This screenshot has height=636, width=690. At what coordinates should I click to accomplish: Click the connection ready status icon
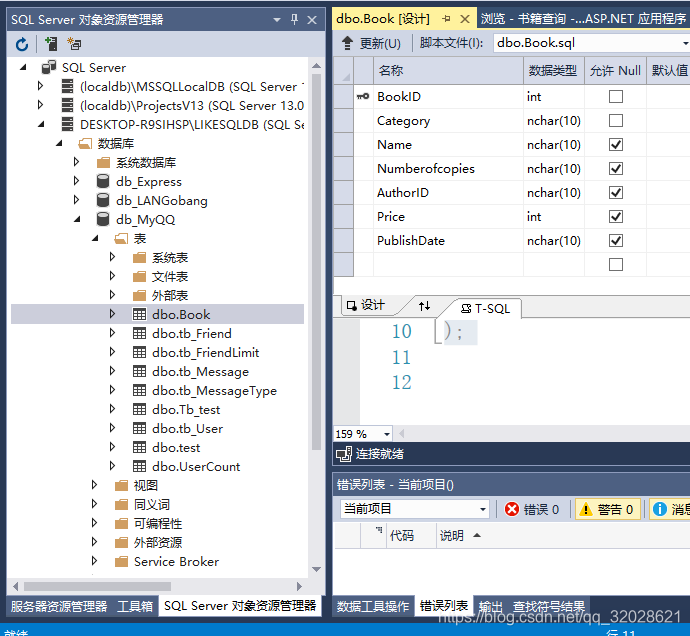click(344, 454)
